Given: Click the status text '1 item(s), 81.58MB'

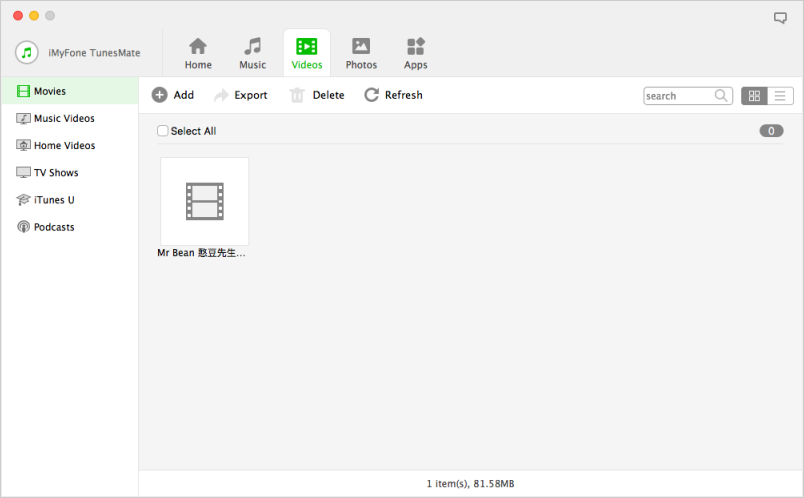Looking at the screenshot, I should [x=470, y=484].
